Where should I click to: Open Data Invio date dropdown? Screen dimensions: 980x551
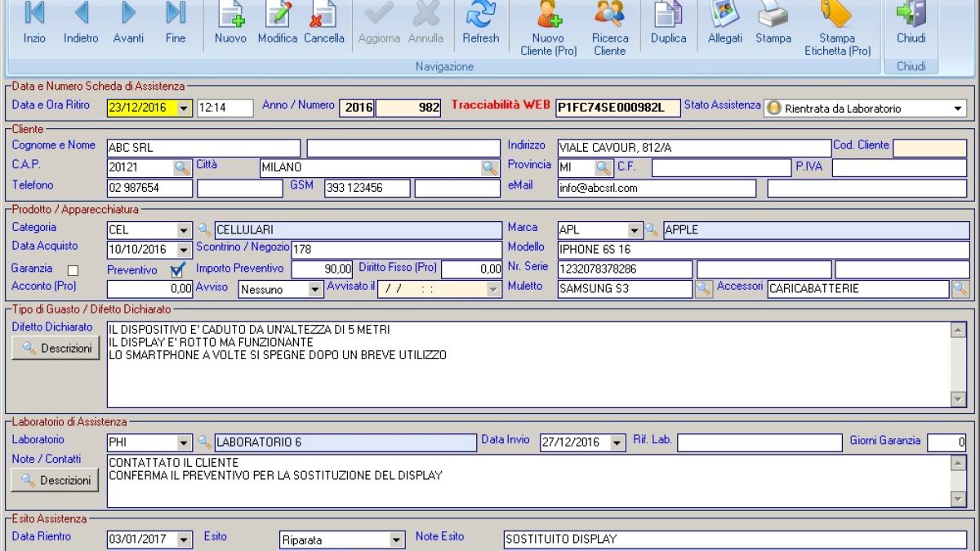tap(617, 442)
